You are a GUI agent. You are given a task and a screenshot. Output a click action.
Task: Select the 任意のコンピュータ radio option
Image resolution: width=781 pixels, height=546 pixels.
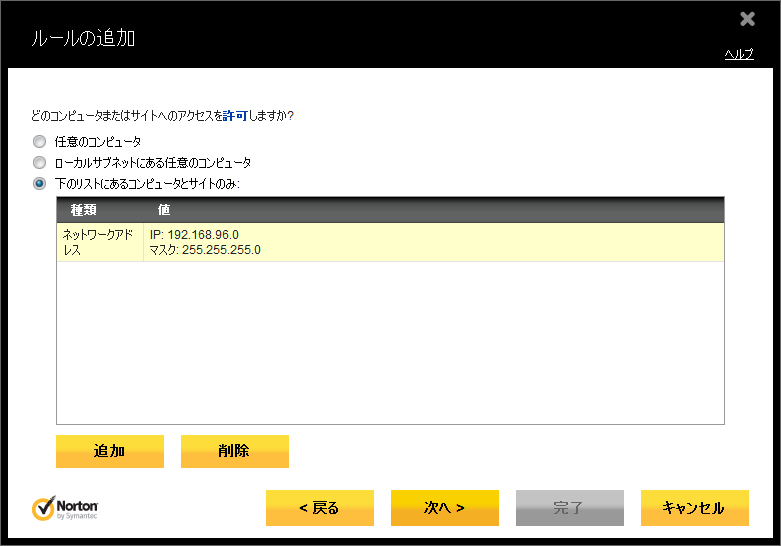tap(40, 142)
